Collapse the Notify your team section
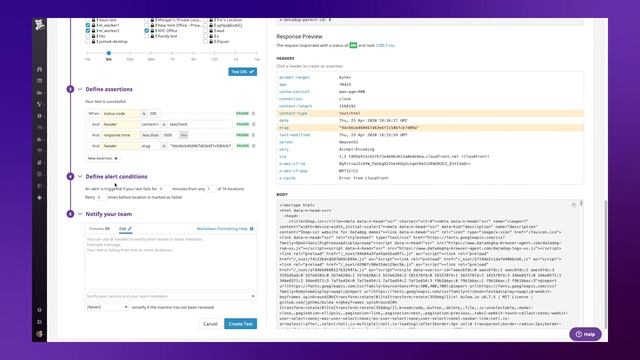The width and height of the screenshot is (640, 360). [x=80, y=214]
